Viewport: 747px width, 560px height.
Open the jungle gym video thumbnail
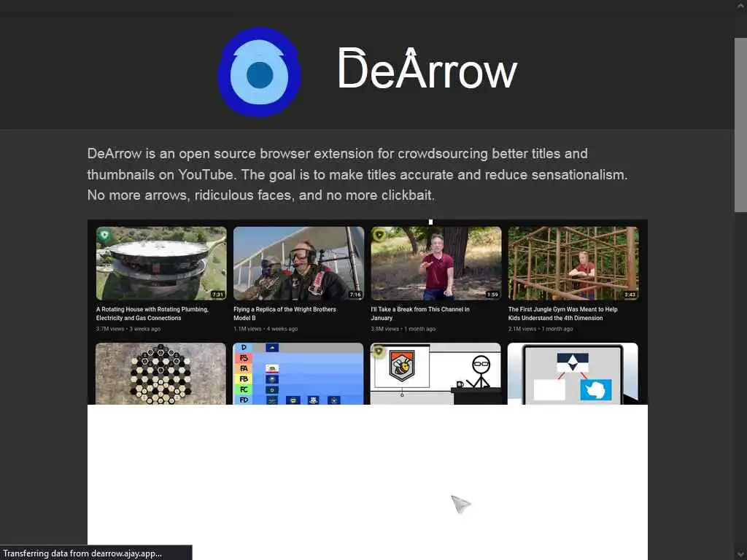pos(573,263)
